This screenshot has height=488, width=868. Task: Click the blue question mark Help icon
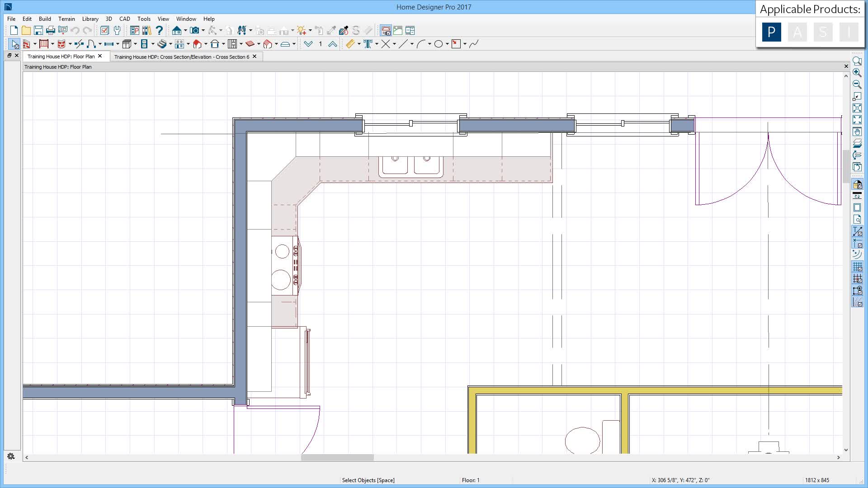click(x=159, y=31)
